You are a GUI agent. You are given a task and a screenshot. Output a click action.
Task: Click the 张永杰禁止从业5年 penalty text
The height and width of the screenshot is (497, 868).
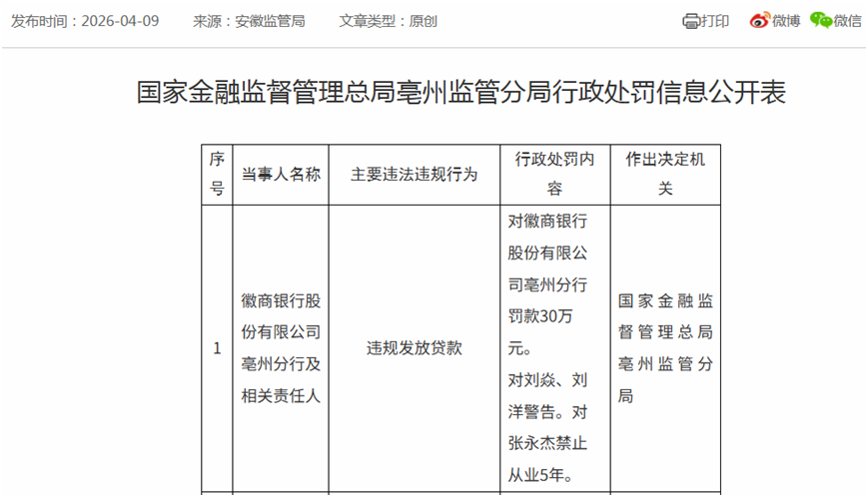point(547,459)
